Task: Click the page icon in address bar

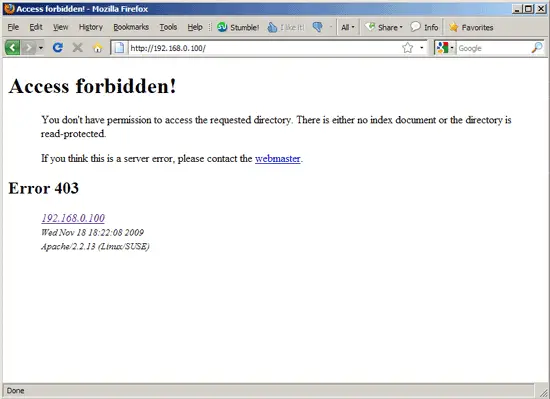Action: coord(119,48)
